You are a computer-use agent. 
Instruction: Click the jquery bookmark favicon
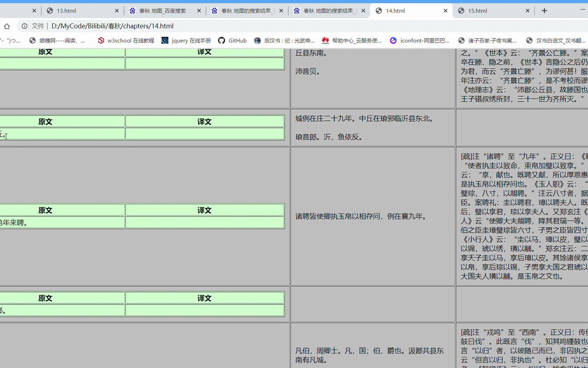165,40
